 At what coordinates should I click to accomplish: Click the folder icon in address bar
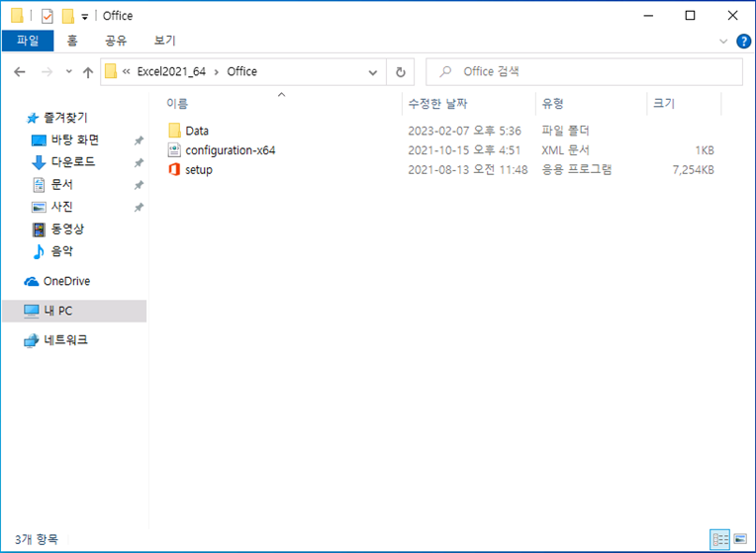point(111,71)
